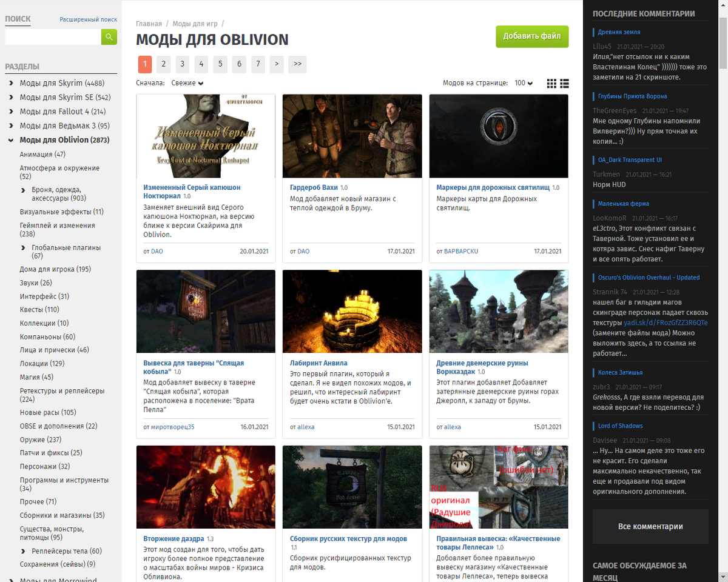Collapse the Моды для Oblivion section
The width and height of the screenshot is (728, 582).
(12, 140)
